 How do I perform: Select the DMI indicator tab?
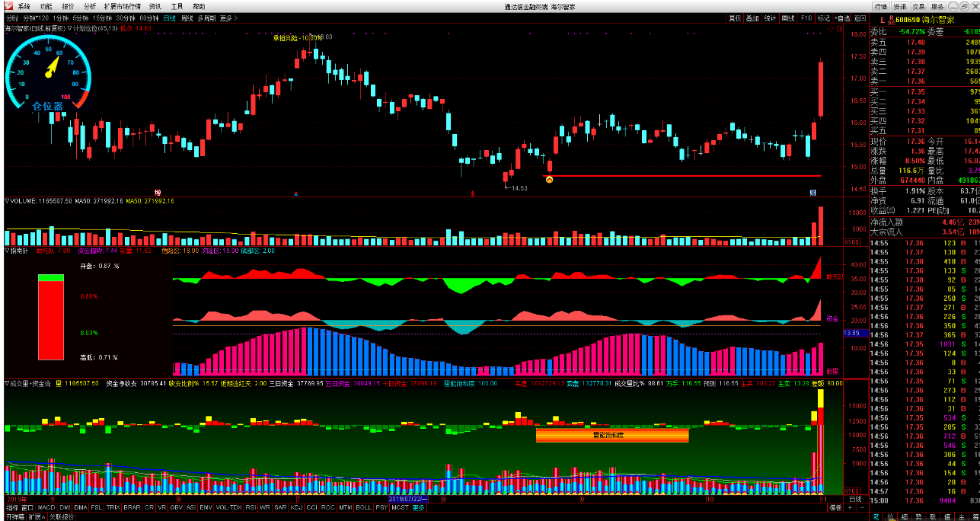[x=65, y=507]
